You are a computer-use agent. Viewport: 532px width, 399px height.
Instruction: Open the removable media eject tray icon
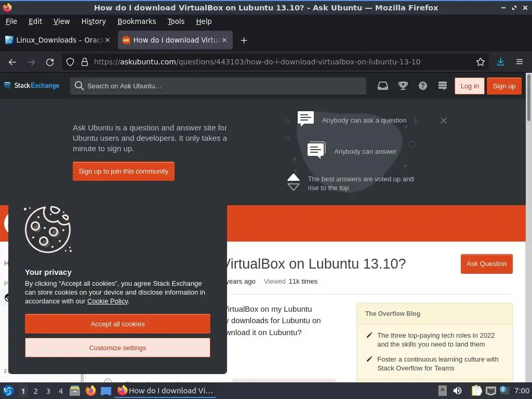pos(443,391)
